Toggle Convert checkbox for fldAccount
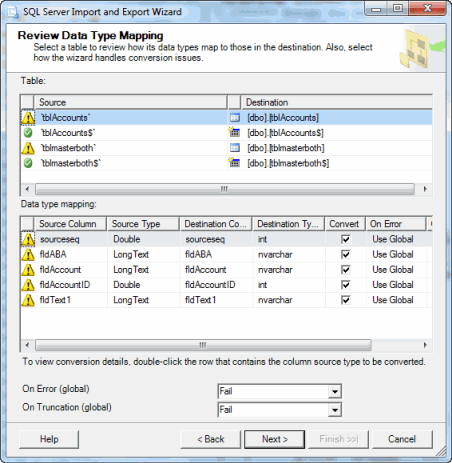Viewport: 452px width, 463px height. 346,270
